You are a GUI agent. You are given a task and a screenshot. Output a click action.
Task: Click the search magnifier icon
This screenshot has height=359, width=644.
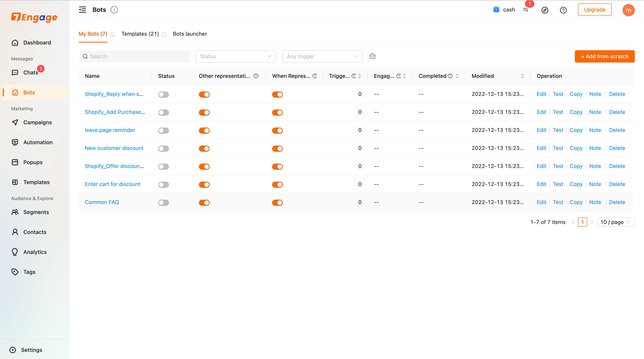[x=85, y=56]
